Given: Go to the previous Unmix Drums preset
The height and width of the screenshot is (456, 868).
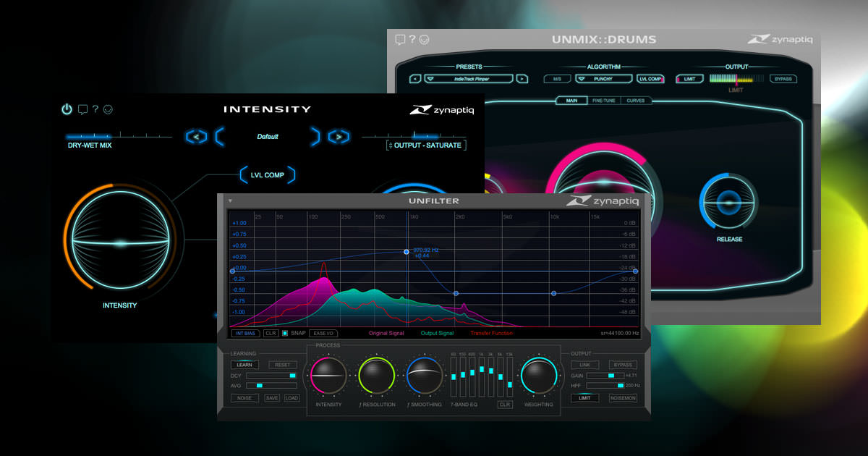Looking at the screenshot, I should tap(415, 78).
